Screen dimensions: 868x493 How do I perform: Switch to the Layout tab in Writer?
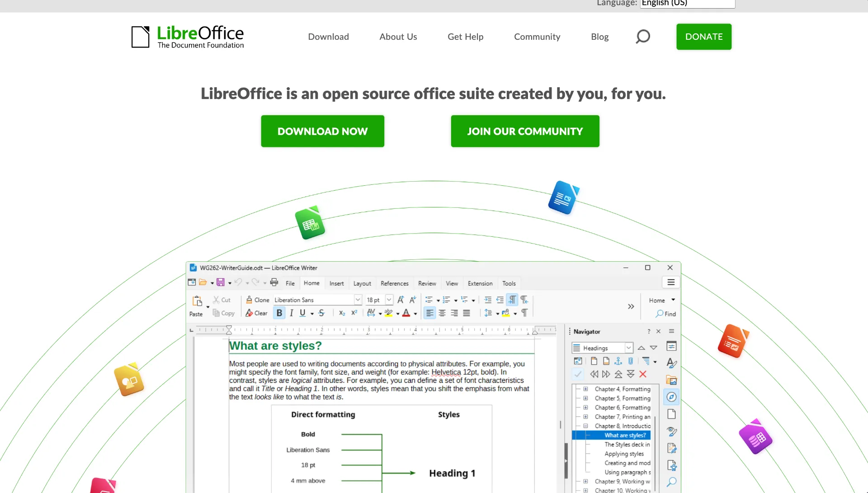pos(362,283)
